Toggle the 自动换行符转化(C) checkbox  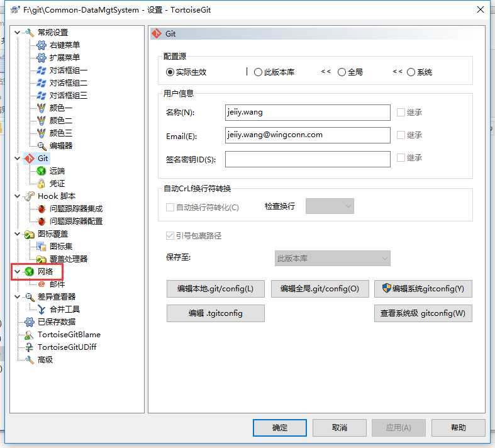[x=170, y=208]
